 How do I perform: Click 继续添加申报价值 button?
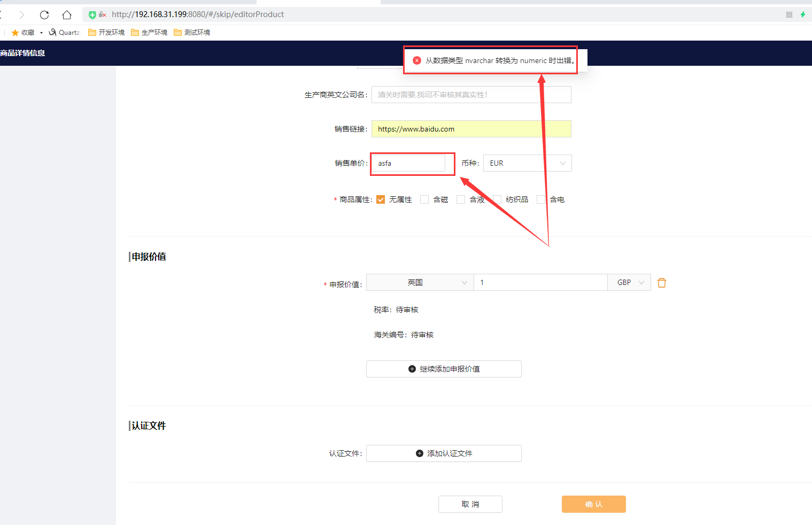[x=444, y=369]
